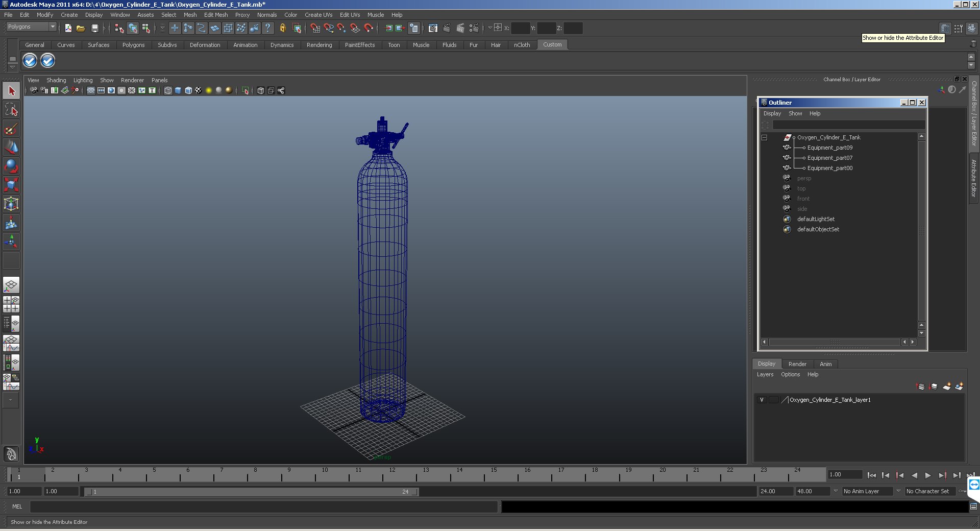This screenshot has width=980, height=531.
Task: Show the Tool Settings panel icon
Action: pos(959,28)
